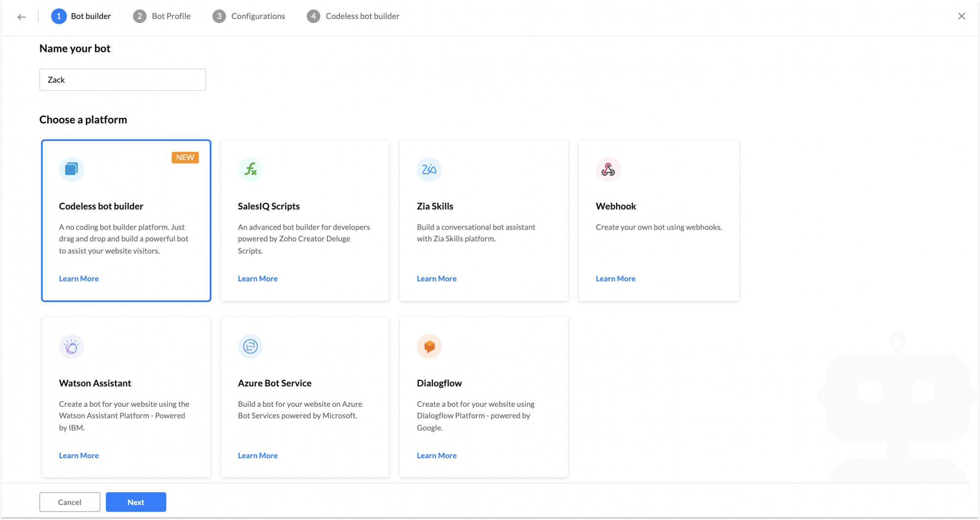The height and width of the screenshot is (520, 980).
Task: Choose the Webhook platform icon
Action: click(608, 169)
